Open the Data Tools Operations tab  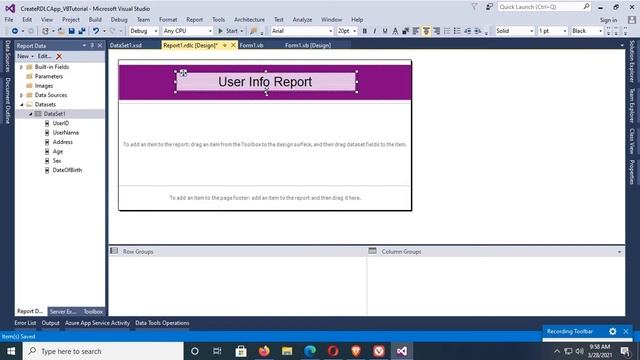click(162, 323)
